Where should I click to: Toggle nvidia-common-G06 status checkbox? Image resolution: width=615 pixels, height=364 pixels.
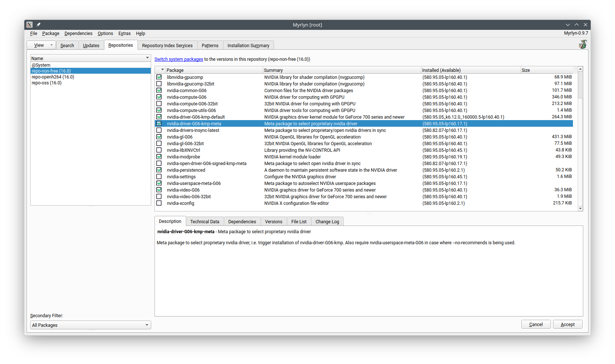[159, 91]
